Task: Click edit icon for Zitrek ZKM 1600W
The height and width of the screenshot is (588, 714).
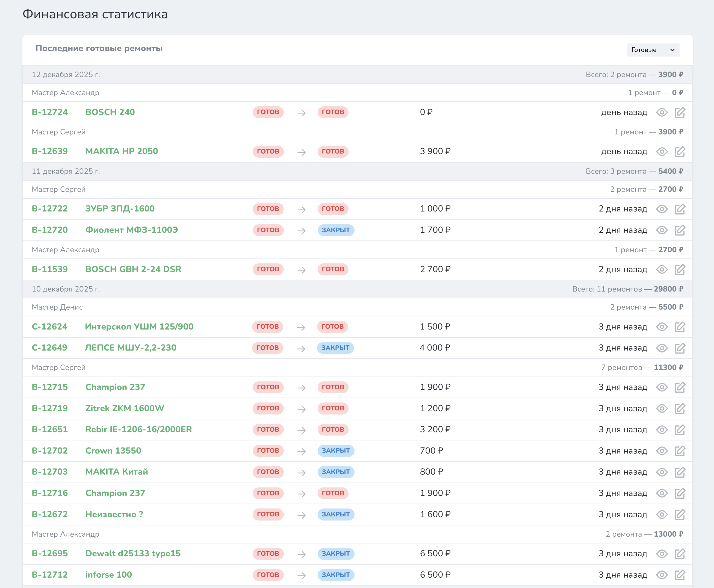Action: (680, 408)
